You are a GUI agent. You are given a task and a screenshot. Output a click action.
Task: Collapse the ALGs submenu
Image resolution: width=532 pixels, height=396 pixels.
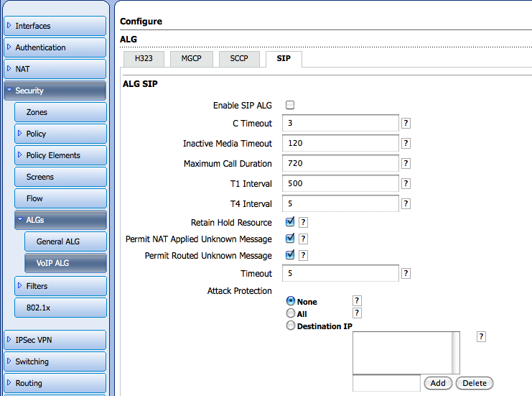[x=60, y=220]
